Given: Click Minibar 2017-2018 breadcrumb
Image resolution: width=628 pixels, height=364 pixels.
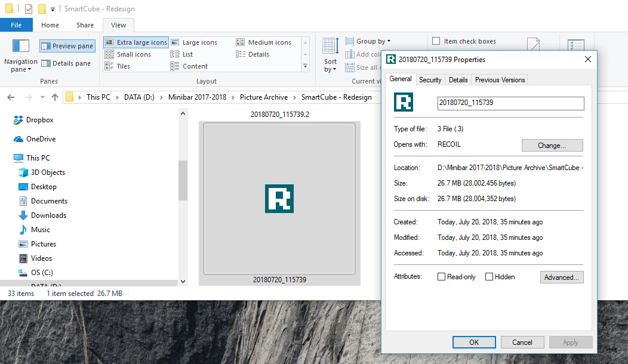Looking at the screenshot, I should pyautogui.click(x=197, y=97).
